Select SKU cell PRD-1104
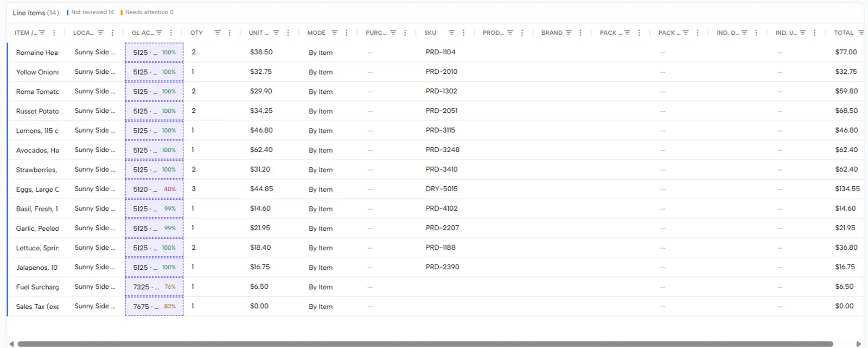 coord(441,52)
